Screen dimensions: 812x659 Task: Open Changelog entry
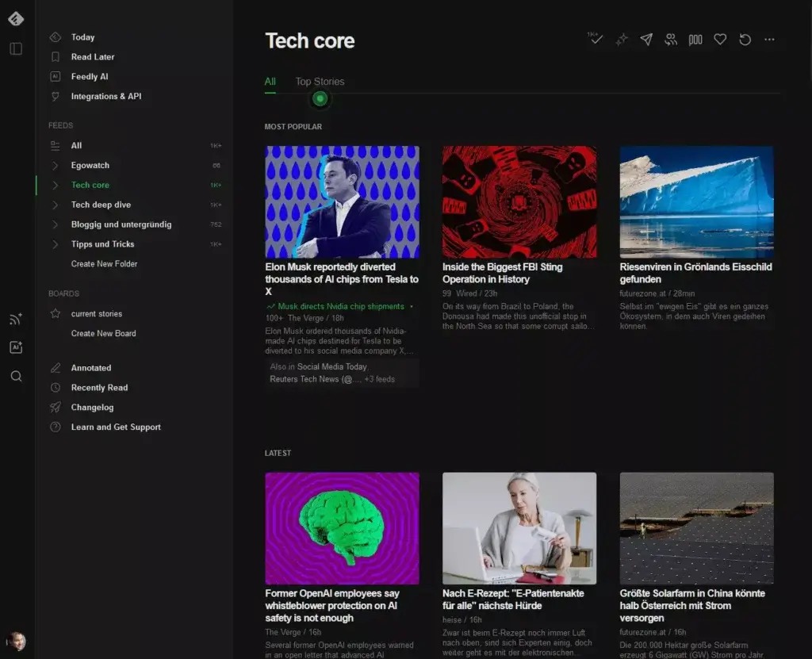[x=92, y=407]
